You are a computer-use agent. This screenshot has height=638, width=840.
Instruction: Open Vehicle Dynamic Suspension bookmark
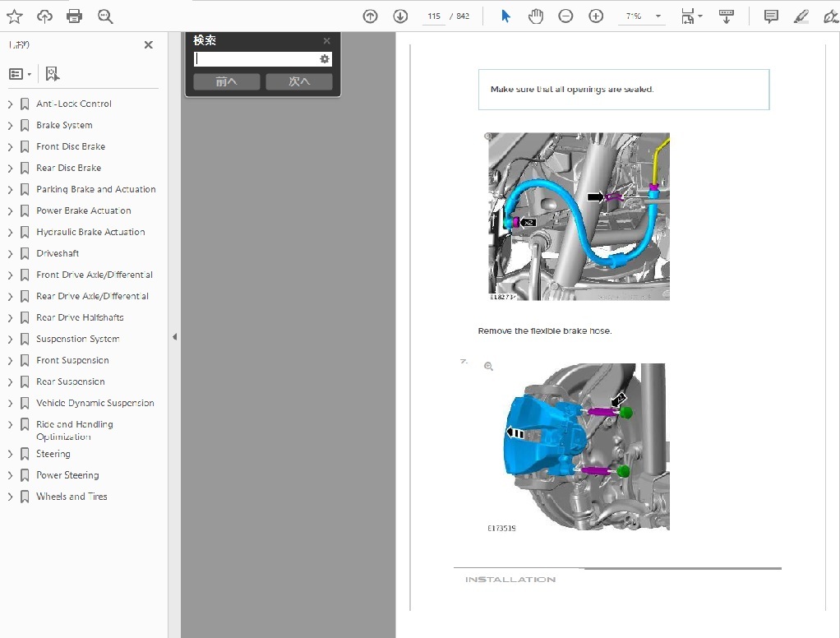[95, 403]
